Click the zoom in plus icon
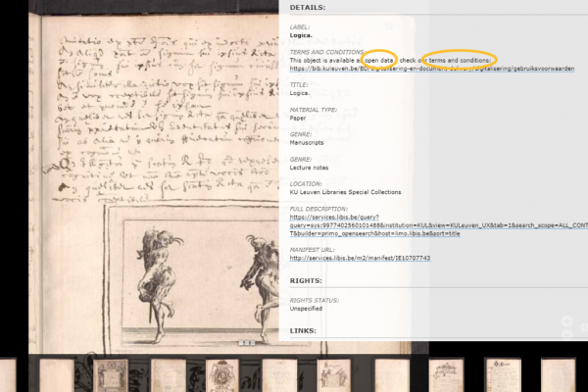The image size is (588, 392). (567, 320)
